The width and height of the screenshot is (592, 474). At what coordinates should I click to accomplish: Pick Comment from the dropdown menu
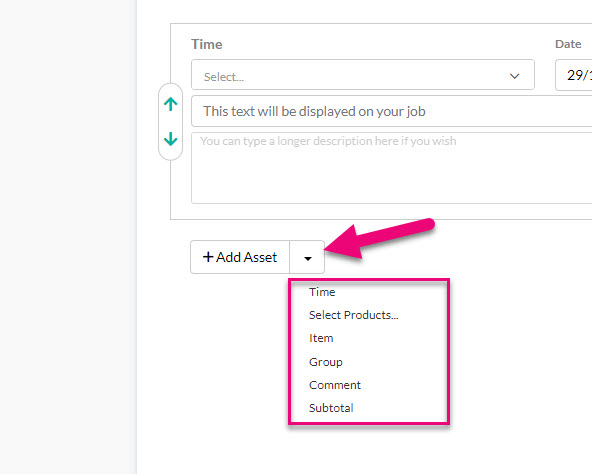point(335,385)
